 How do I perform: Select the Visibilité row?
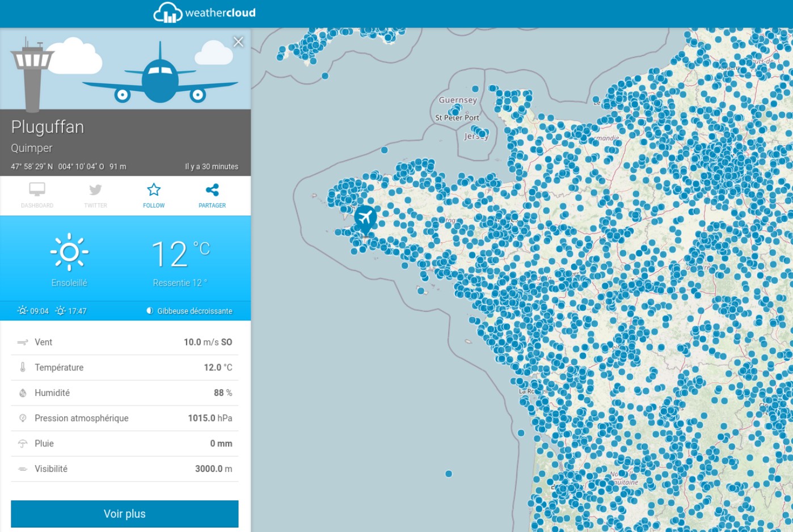(125, 469)
